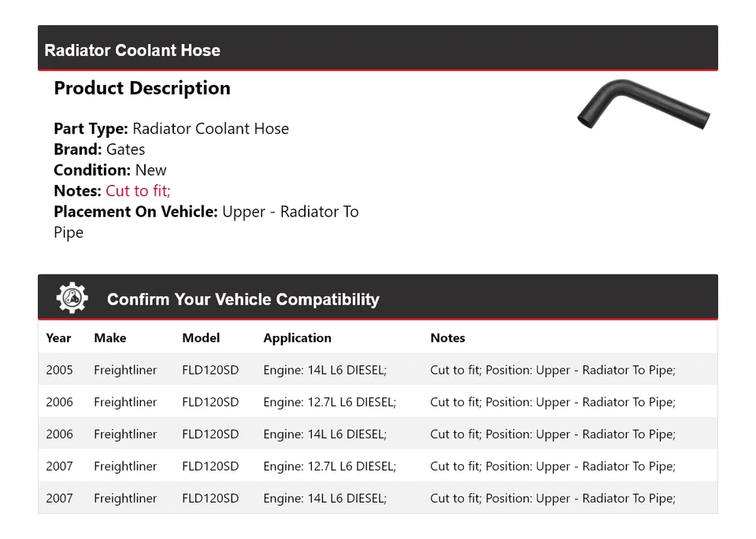Click the radiator hose product image
The image size is (756, 539).
click(643, 104)
